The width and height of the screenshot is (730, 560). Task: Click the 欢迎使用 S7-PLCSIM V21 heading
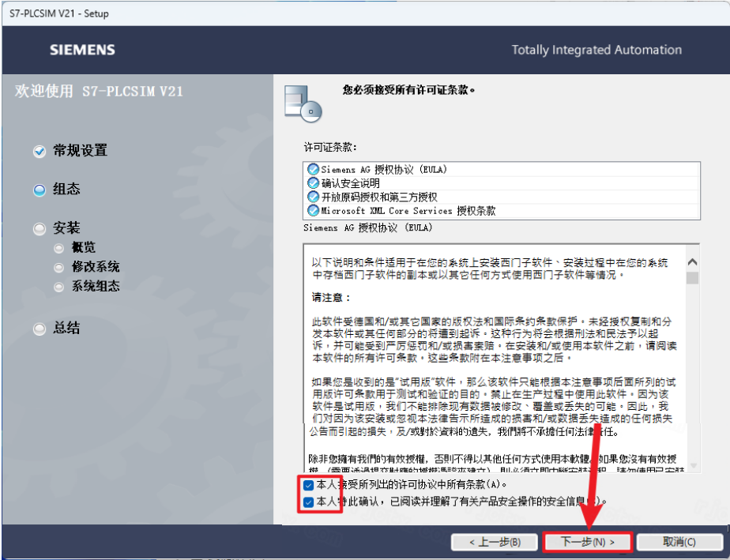click(99, 91)
